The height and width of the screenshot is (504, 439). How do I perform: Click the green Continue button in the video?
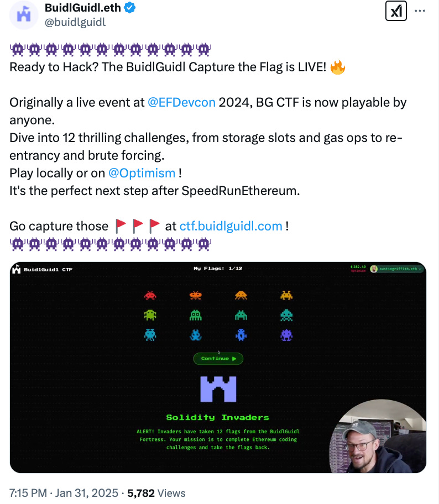coord(218,359)
